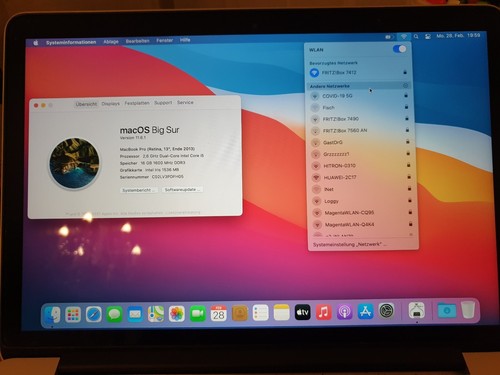This screenshot has height=375, width=500.
Task: Click the System Information Dock icon
Action: (417, 310)
